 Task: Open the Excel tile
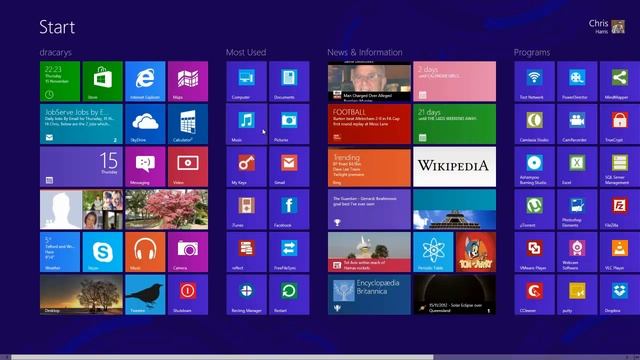click(577, 167)
